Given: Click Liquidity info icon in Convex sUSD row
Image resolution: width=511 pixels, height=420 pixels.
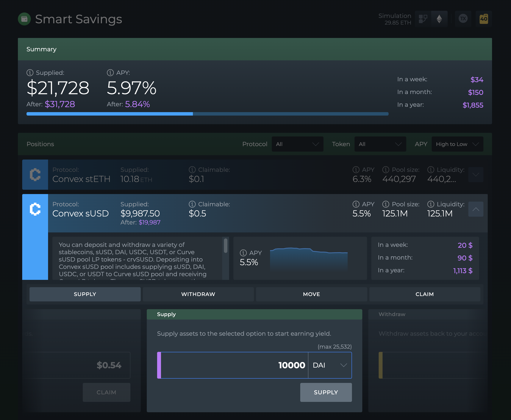Looking at the screenshot, I should (x=431, y=204).
